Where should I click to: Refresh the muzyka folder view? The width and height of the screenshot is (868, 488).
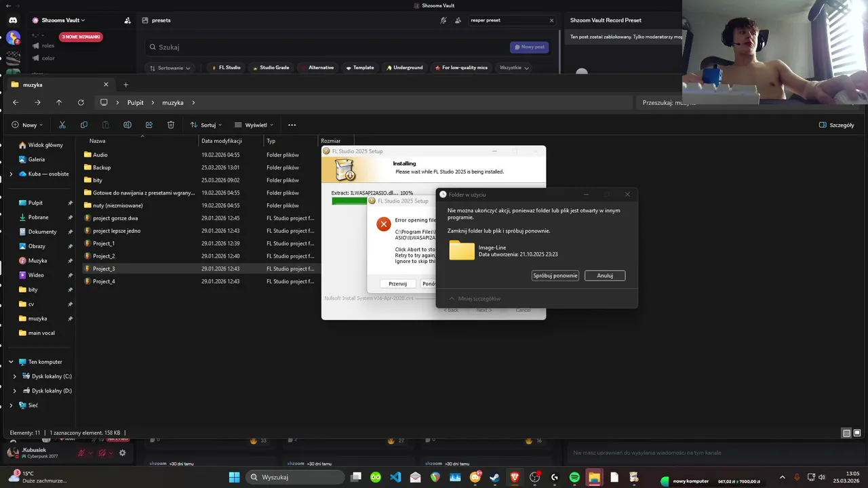click(x=81, y=102)
